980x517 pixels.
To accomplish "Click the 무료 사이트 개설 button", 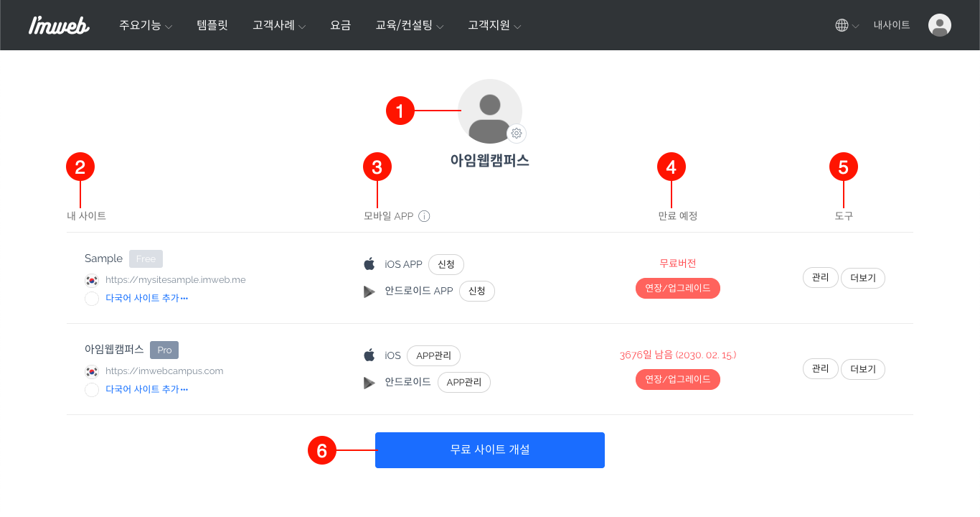I will pos(490,450).
